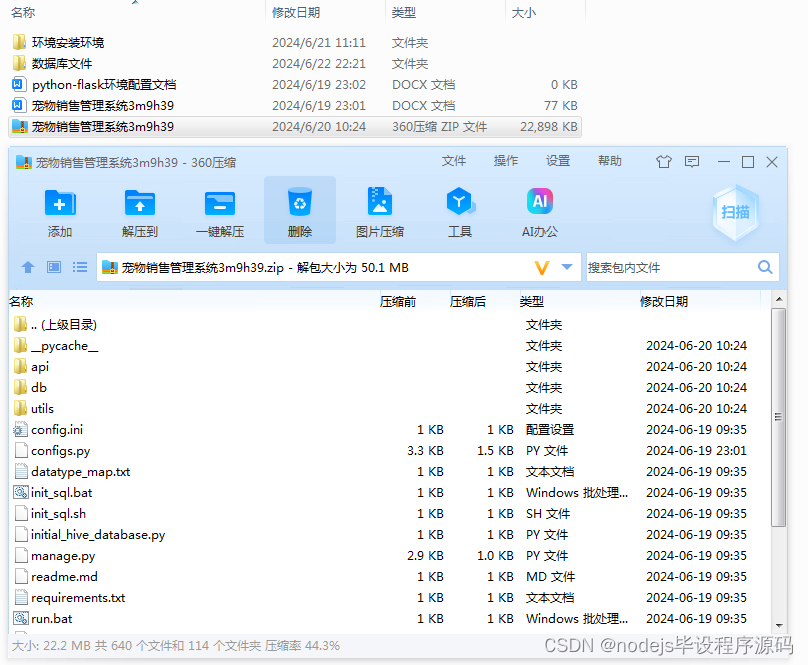Go up one directory with the arrow icon

click(x=28, y=267)
